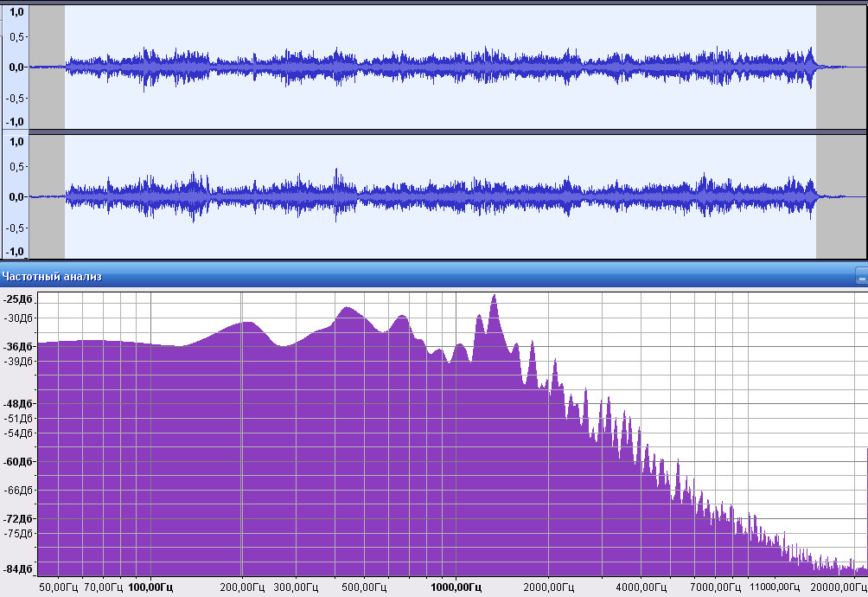This screenshot has height=597, width=868.
Task: Click the 100,00Гц frequency label
Action: click(150, 587)
